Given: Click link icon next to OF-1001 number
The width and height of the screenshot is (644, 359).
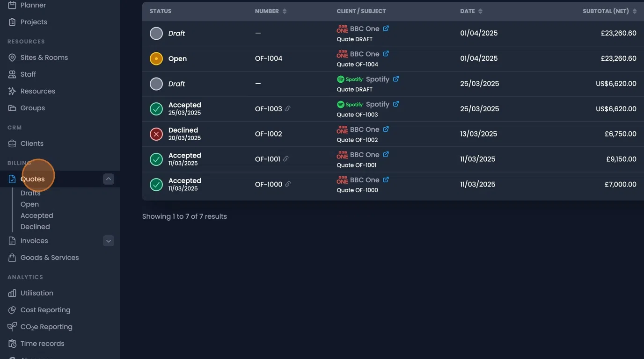Looking at the screenshot, I should coord(286,159).
